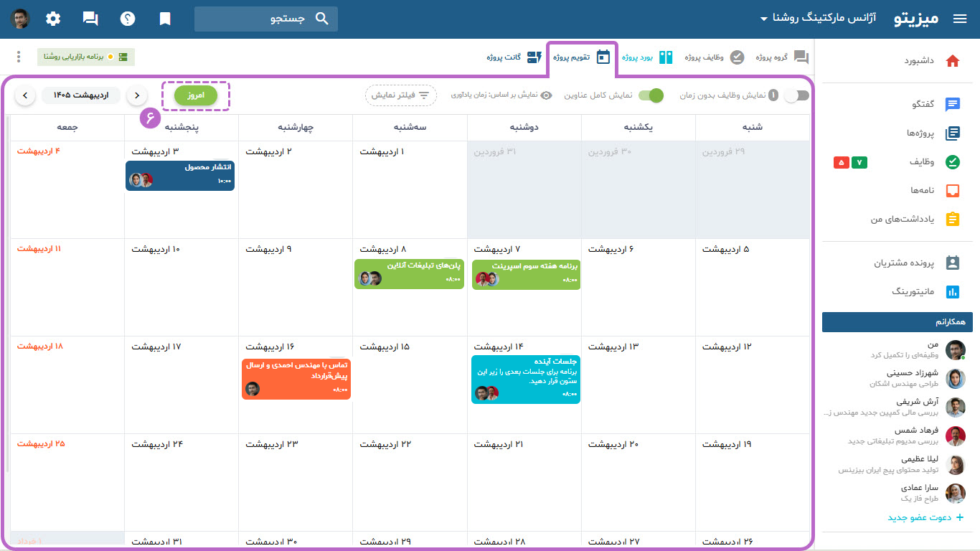Click the ۱۰ اردیبهشت day label
The height and width of the screenshot is (551, 980).
tap(156, 249)
